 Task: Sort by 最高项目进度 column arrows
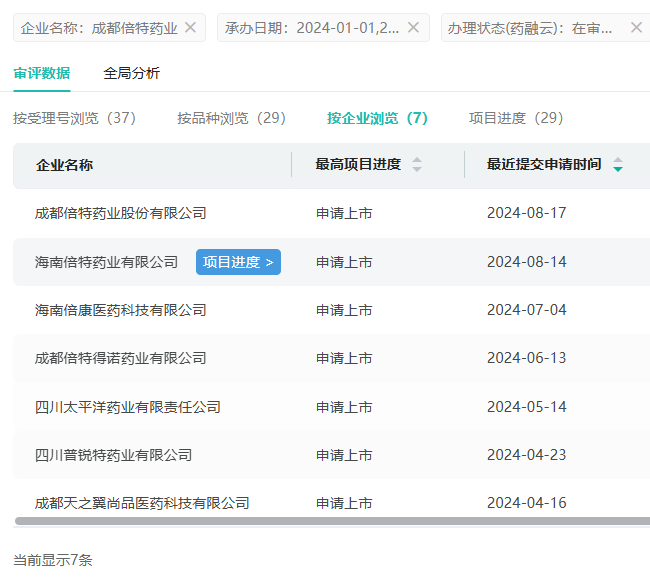point(417,165)
